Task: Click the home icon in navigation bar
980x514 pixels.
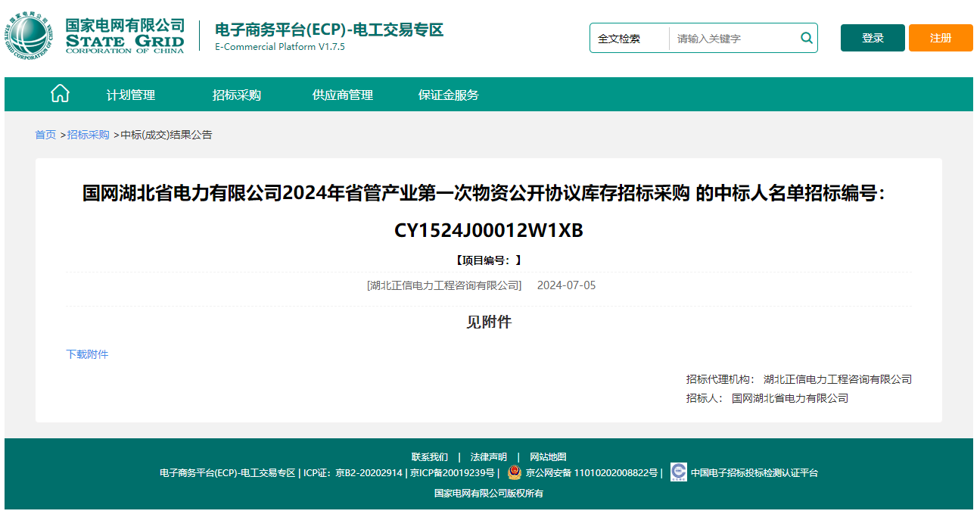Action: point(60,94)
